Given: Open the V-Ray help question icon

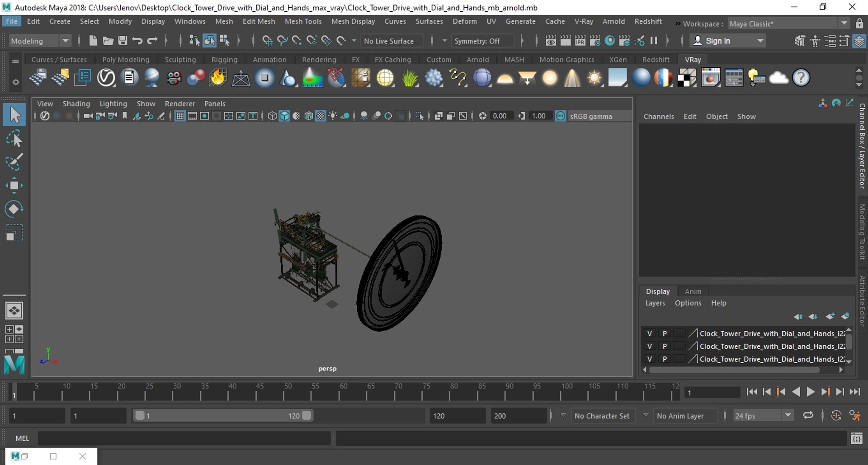Looking at the screenshot, I should pos(801,78).
